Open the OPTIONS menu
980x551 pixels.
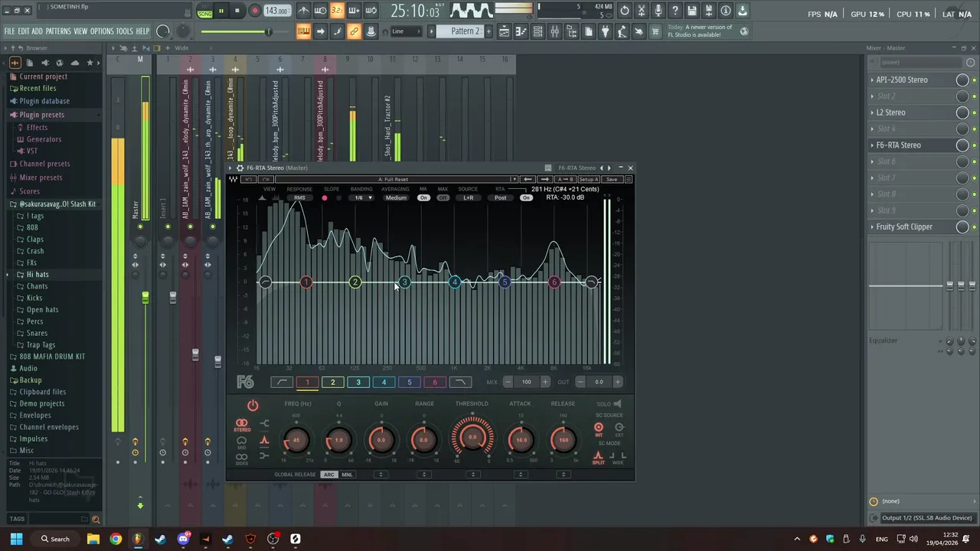102,31
